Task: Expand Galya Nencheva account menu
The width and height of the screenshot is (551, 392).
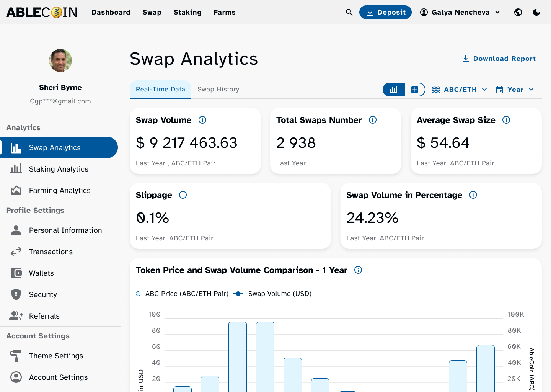Action: 460,12
